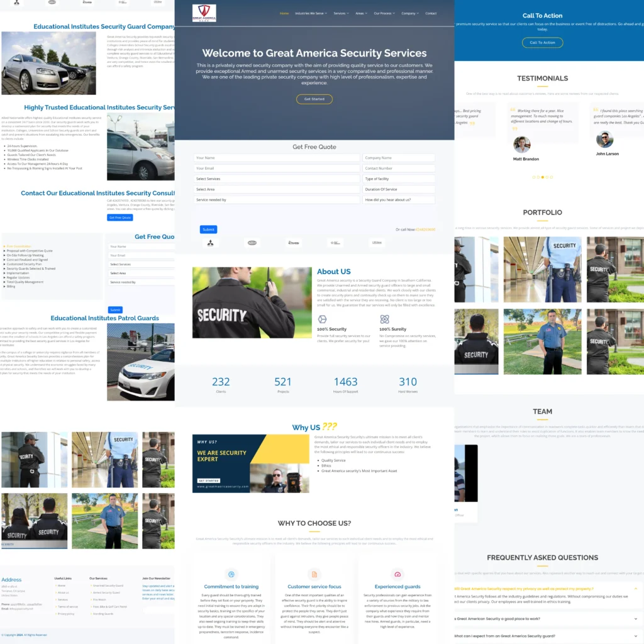644x644 pixels.
Task: Click Get Free Quote blue button on Educational page
Action: (x=120, y=217)
